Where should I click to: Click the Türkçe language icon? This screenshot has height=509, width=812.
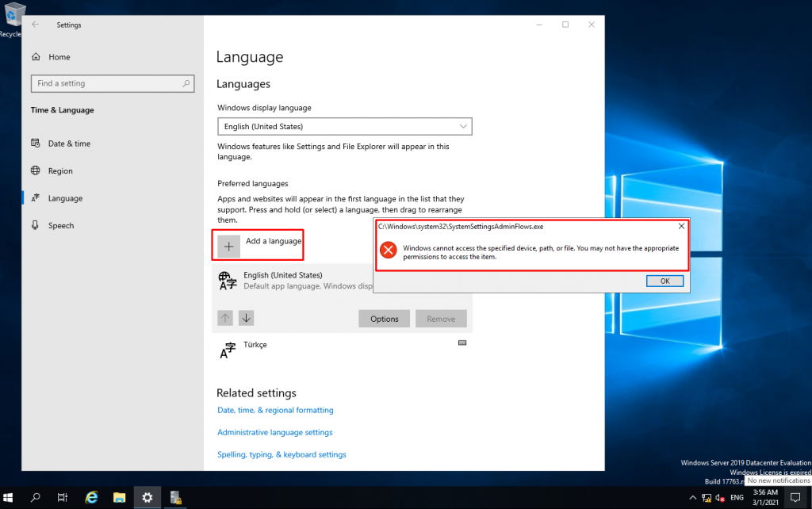coord(228,349)
